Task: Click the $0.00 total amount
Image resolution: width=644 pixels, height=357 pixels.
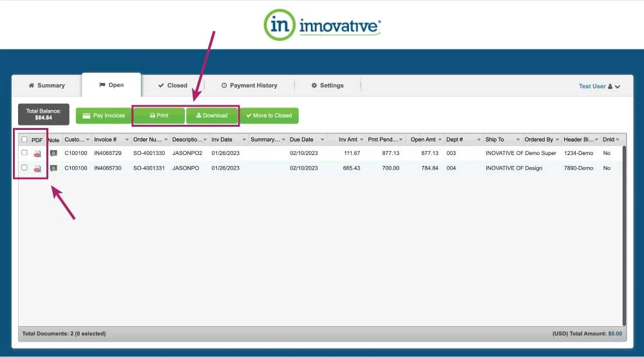Action: [615, 334]
